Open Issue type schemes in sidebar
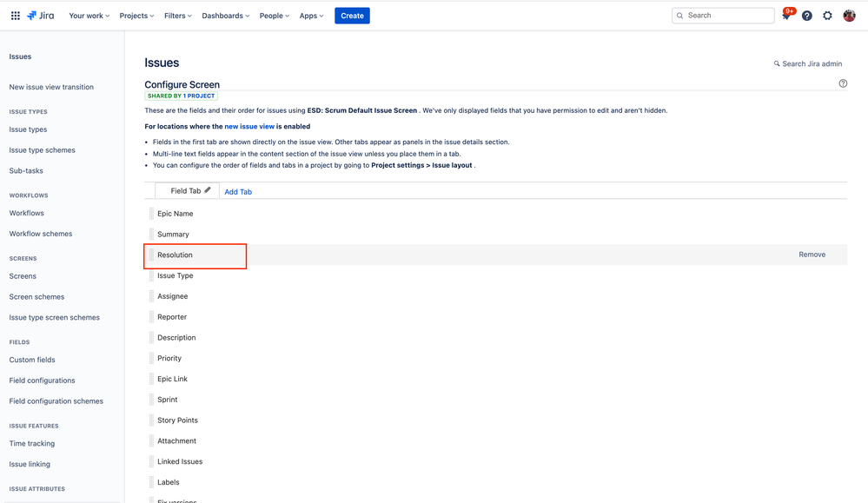868x503 pixels. click(x=42, y=150)
